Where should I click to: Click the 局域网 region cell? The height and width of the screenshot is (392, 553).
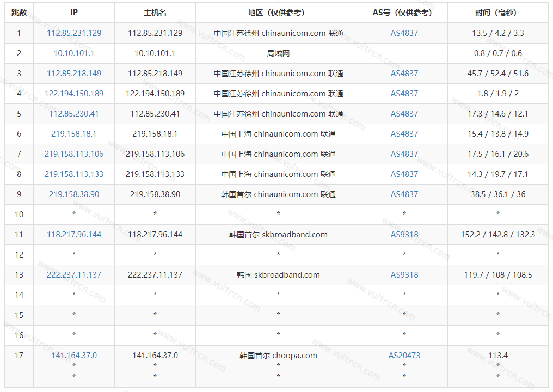tap(278, 53)
